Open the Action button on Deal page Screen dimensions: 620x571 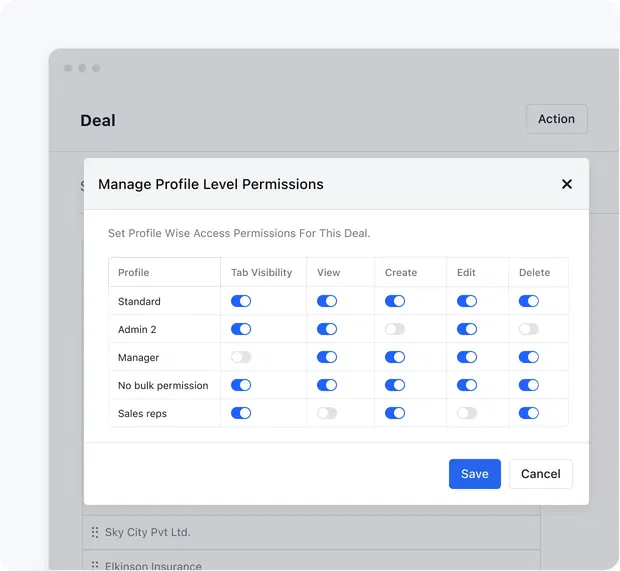coord(556,119)
